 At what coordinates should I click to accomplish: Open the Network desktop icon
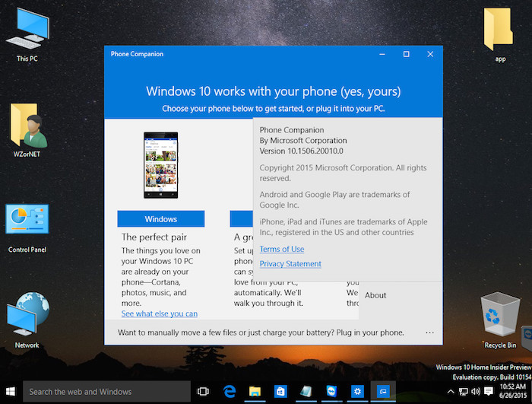tap(27, 320)
